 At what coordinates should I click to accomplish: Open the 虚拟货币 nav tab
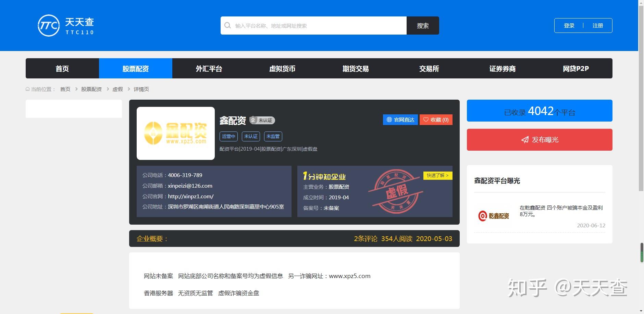(x=282, y=68)
